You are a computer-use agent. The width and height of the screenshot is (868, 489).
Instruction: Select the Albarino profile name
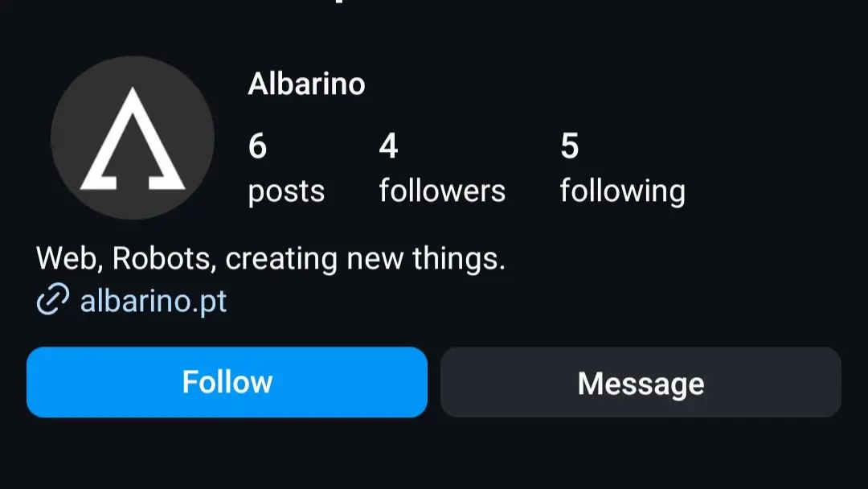(x=306, y=84)
